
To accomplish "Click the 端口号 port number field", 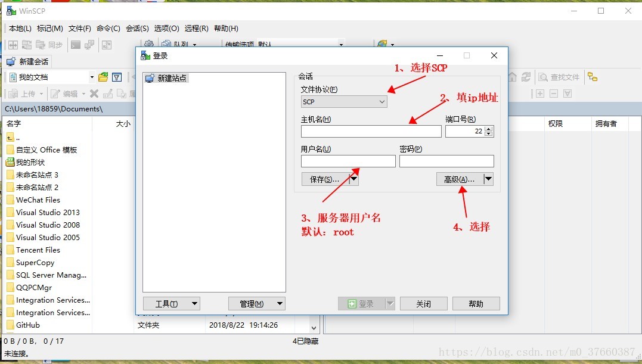I will pyautogui.click(x=465, y=131).
